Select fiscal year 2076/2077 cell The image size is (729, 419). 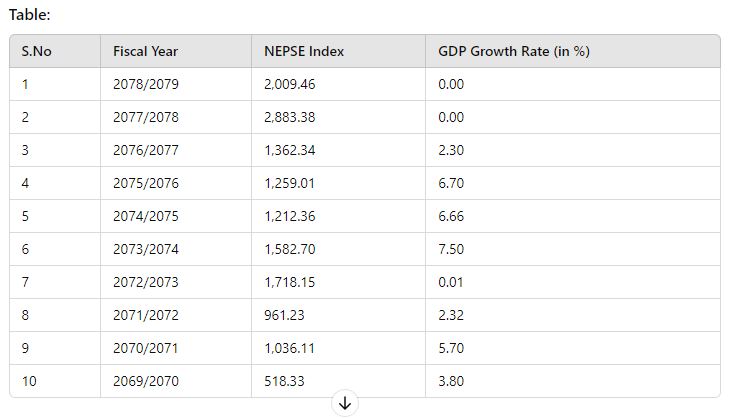tap(146, 150)
